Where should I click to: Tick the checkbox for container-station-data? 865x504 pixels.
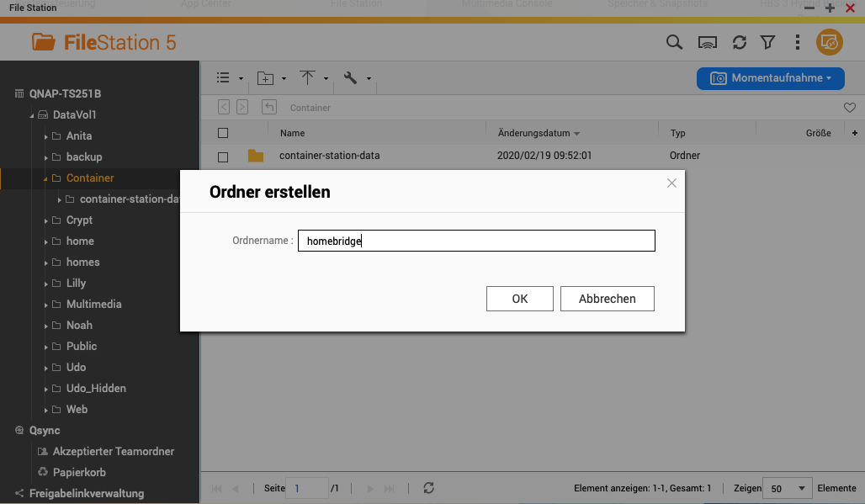[x=223, y=157]
